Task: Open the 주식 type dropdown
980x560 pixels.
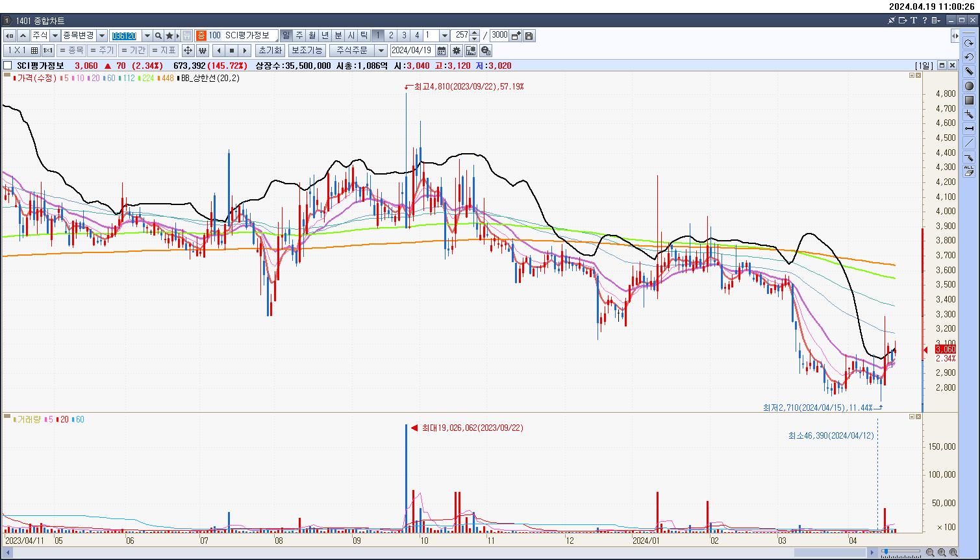Action: 55,36
